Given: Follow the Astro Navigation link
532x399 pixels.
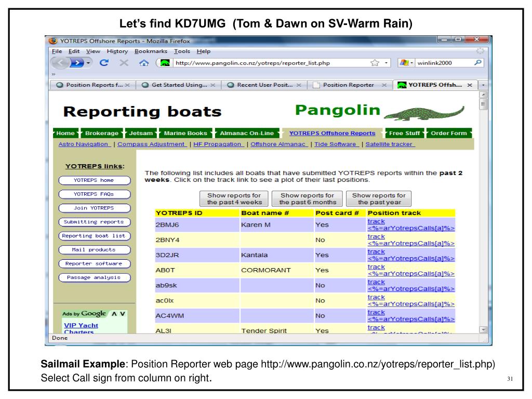Looking at the screenshot, I should tap(84, 144).
